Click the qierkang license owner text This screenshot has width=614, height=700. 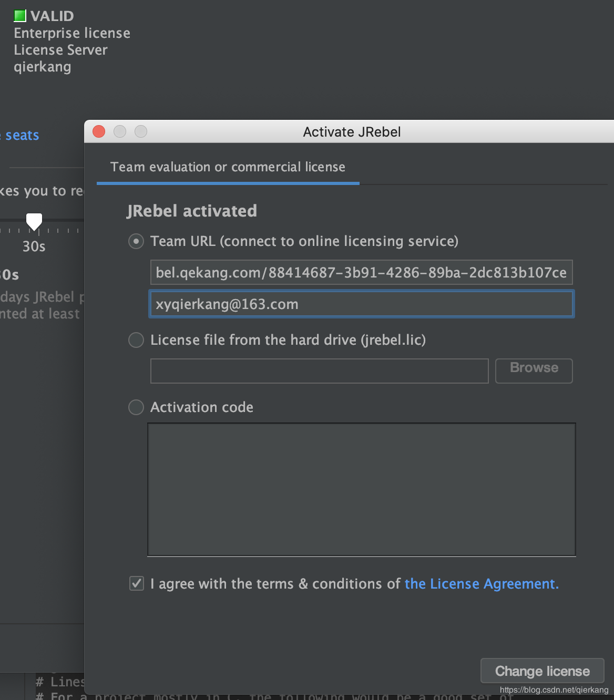pos(43,67)
